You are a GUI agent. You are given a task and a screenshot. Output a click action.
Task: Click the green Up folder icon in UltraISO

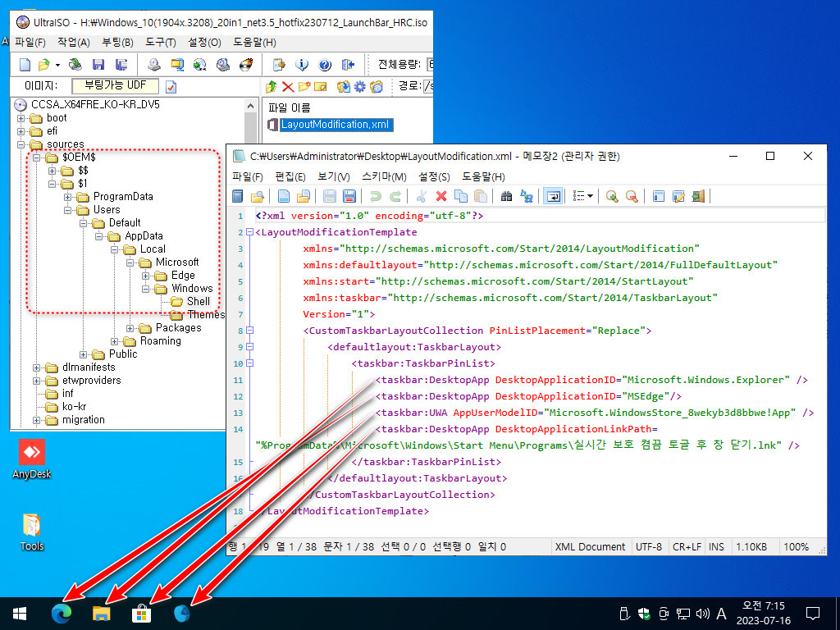[x=271, y=86]
